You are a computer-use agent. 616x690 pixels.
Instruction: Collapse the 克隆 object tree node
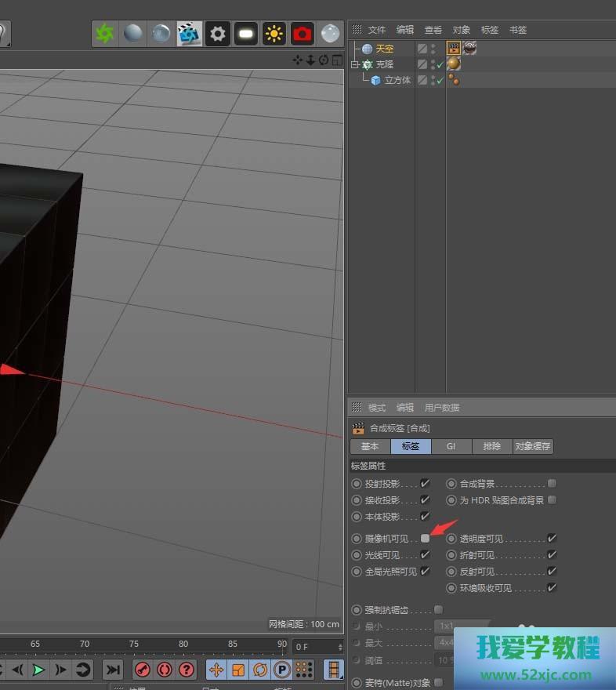355,64
